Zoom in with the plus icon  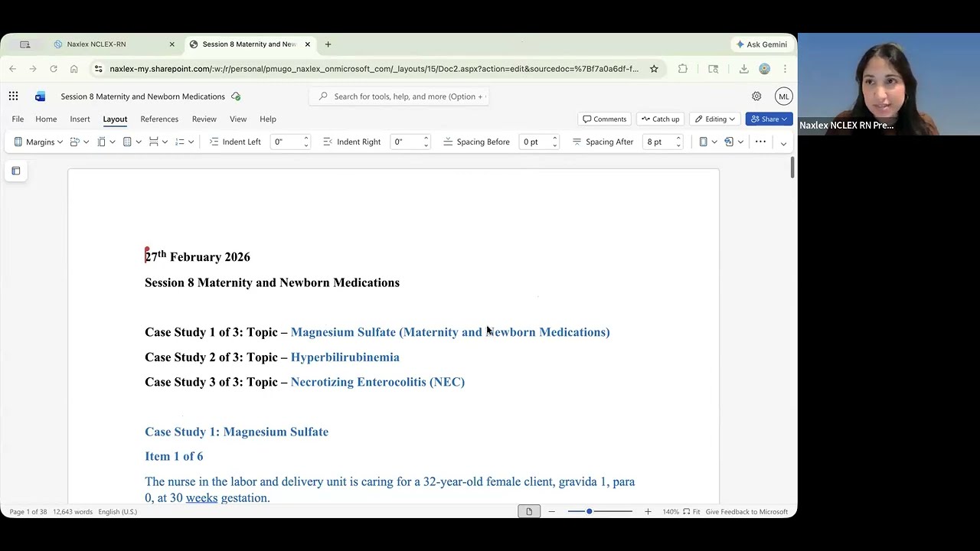point(648,511)
